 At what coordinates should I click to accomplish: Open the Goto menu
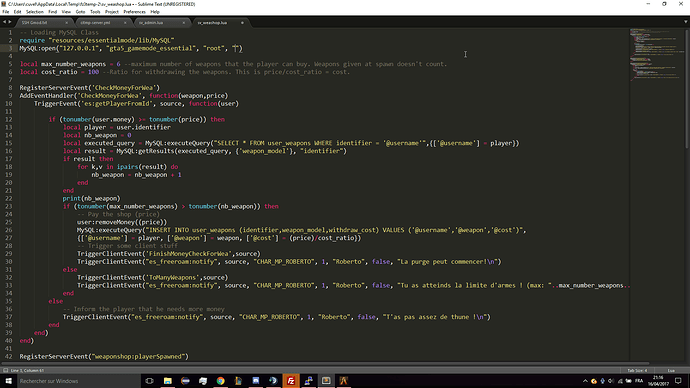[x=80, y=12]
